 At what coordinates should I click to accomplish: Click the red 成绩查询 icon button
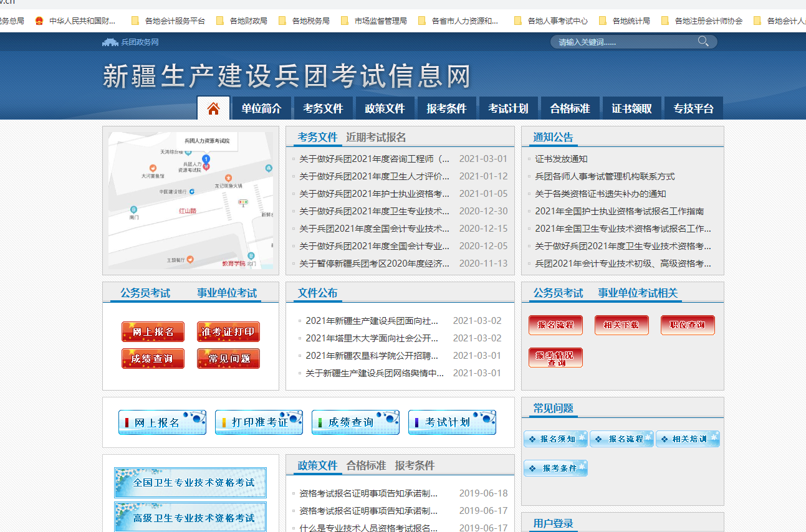pyautogui.click(x=153, y=359)
